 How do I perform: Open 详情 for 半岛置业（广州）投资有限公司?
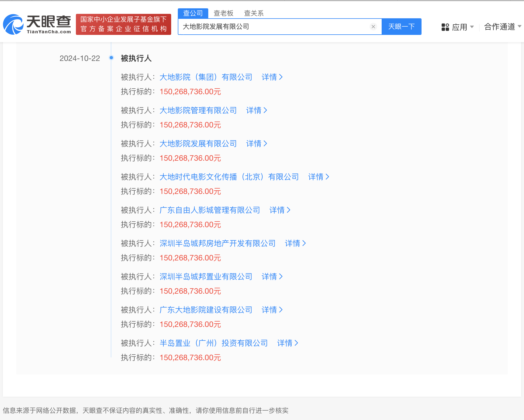[287, 343]
